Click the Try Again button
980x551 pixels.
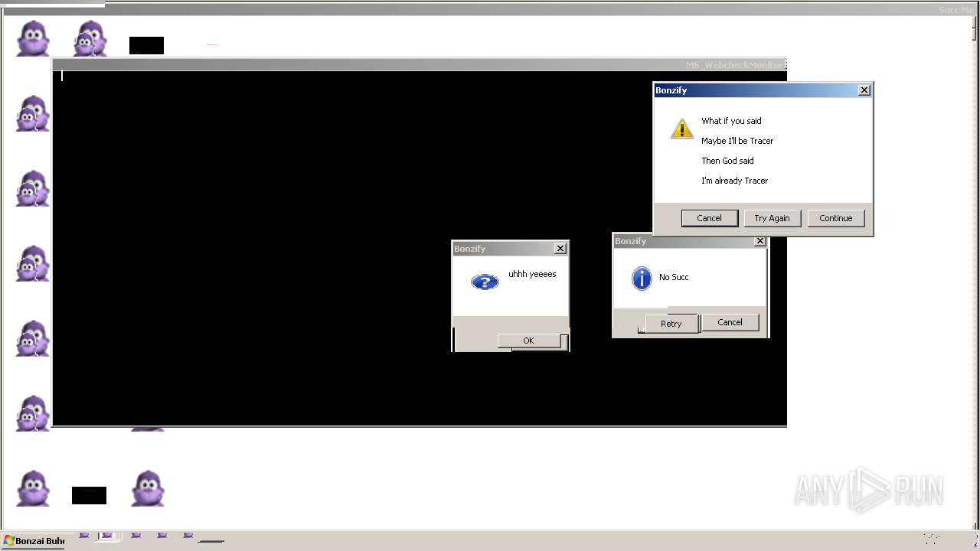(x=772, y=218)
